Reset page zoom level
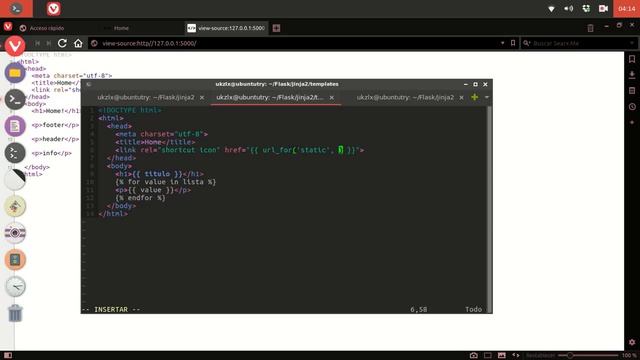This screenshot has height=360, width=640. (x=540, y=356)
